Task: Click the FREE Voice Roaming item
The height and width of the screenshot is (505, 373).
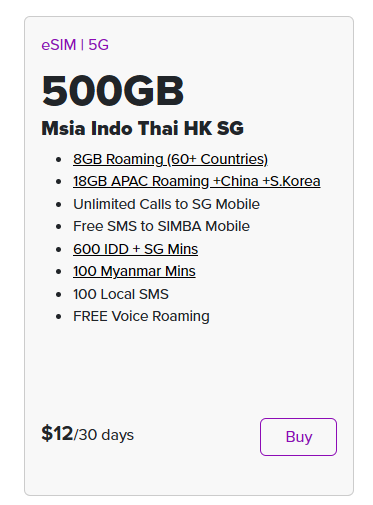Action: [141, 316]
